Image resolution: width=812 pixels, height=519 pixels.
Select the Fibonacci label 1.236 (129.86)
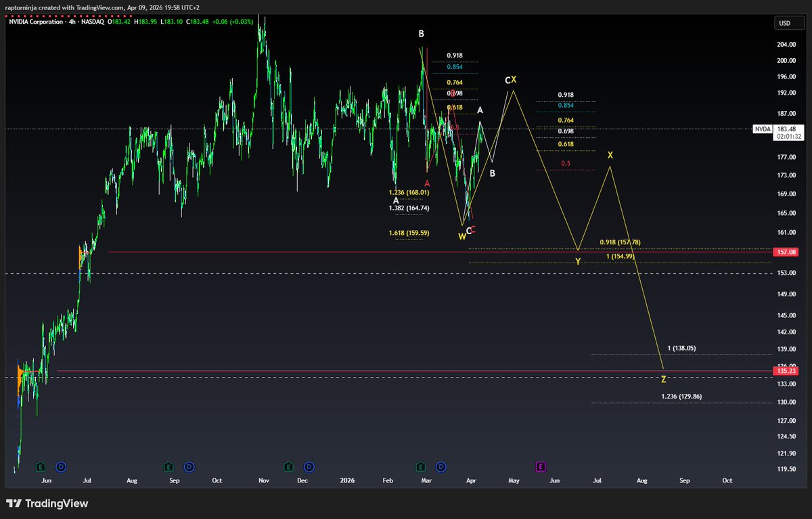[681, 397]
